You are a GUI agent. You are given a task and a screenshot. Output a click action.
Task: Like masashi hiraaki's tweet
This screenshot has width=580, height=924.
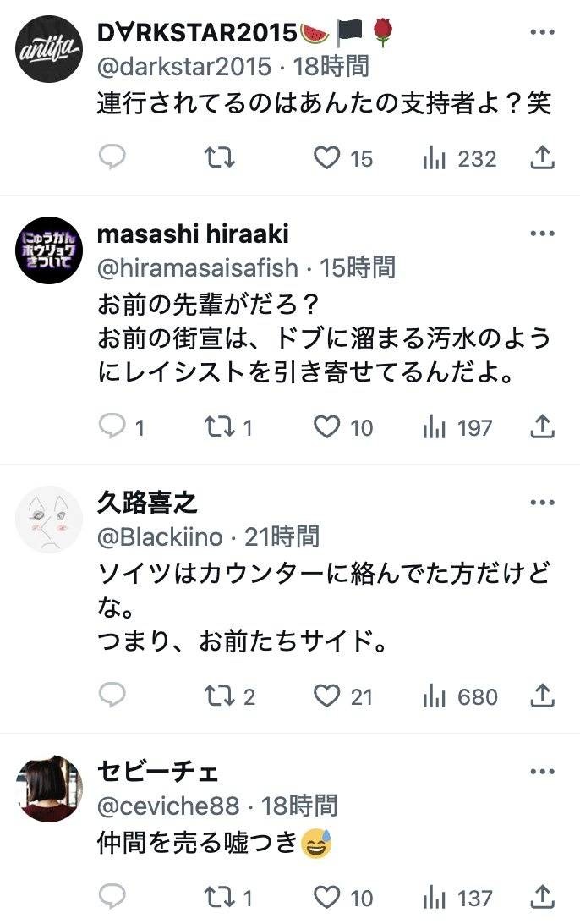pyautogui.click(x=327, y=427)
